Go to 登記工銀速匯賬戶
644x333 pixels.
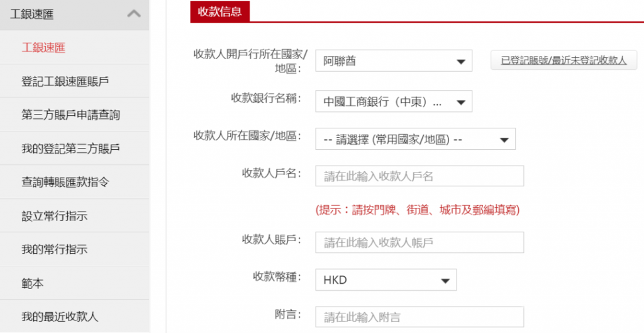pos(65,81)
